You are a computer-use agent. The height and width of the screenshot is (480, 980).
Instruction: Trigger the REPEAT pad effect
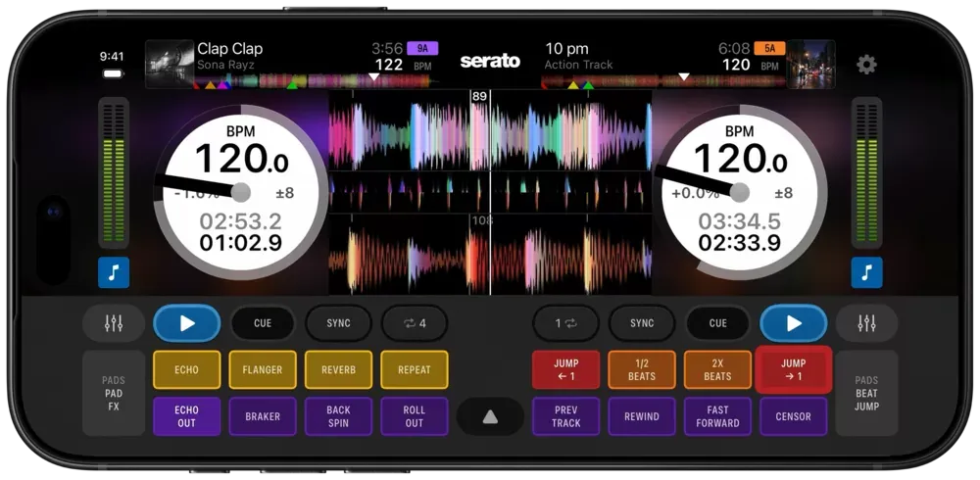[x=415, y=370]
